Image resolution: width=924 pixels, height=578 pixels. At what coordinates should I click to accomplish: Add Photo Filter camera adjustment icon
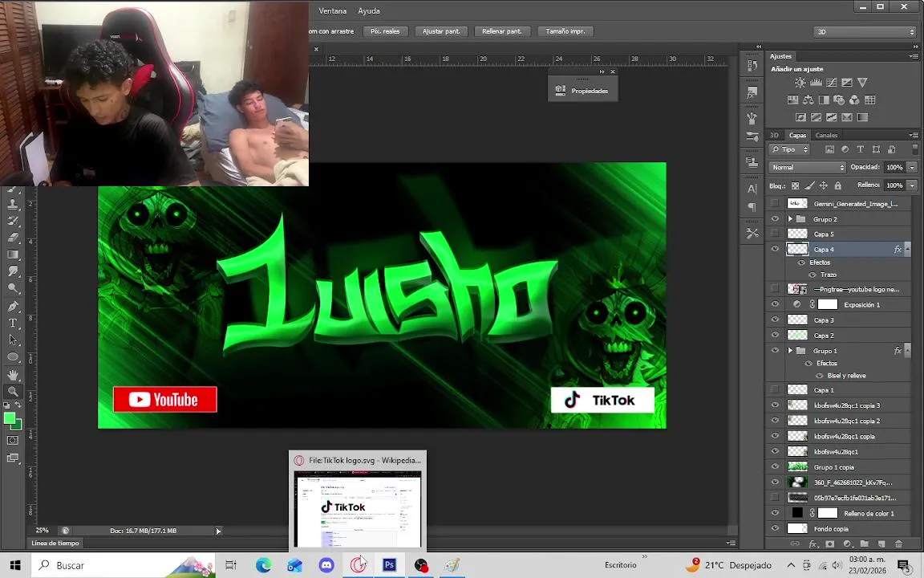tap(839, 100)
